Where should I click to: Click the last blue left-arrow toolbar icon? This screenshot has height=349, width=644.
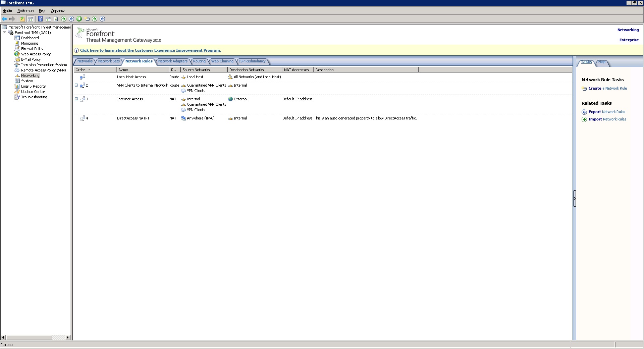click(102, 19)
